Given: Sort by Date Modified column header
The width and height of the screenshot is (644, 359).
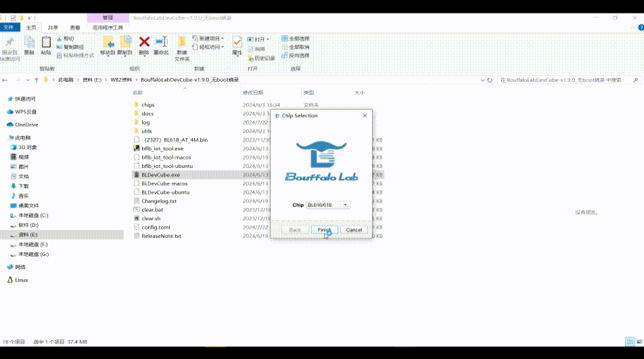Looking at the screenshot, I should pos(253,93).
